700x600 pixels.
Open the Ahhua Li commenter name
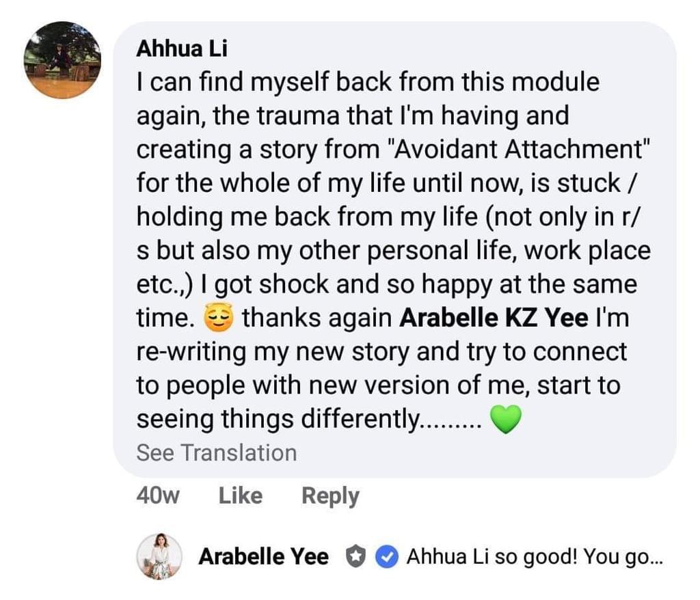tap(182, 49)
